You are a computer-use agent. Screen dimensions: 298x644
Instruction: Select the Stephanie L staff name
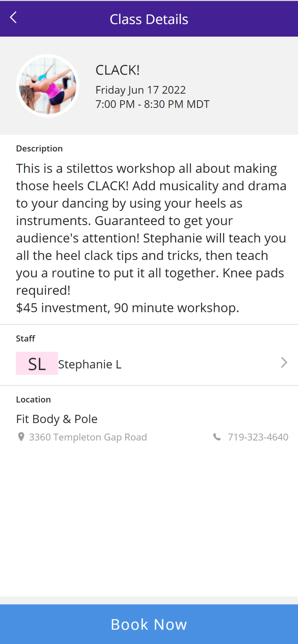coord(90,364)
